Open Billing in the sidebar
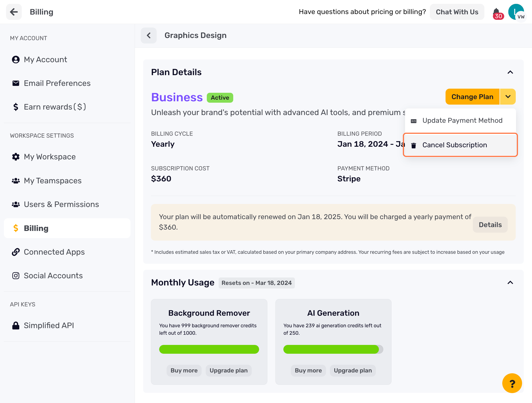 point(67,228)
